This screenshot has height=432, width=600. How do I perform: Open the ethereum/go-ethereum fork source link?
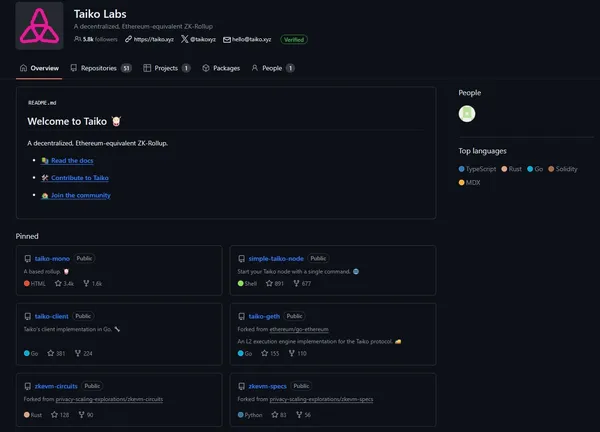(299, 329)
